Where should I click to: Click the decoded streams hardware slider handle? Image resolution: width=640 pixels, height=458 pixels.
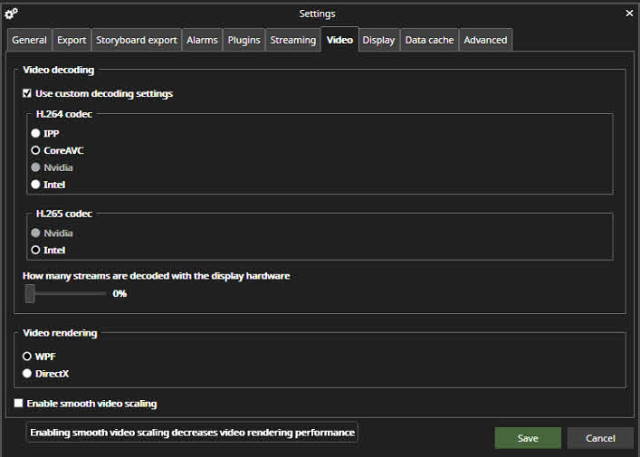click(x=30, y=293)
